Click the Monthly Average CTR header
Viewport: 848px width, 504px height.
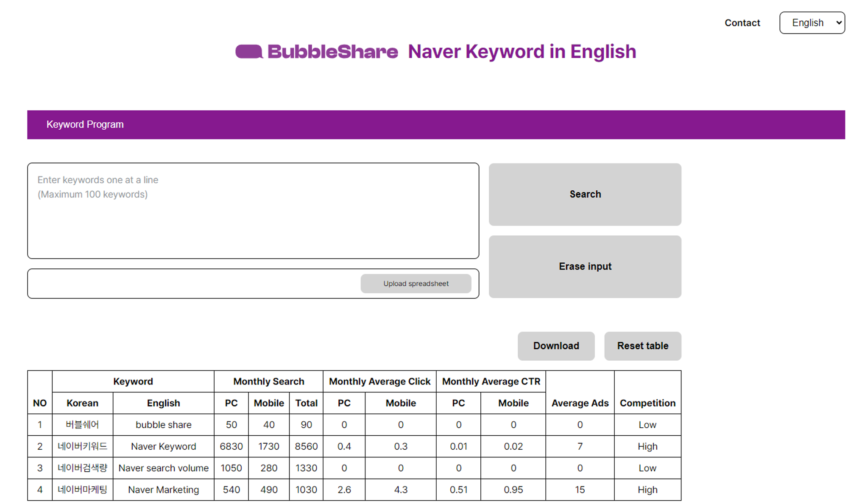point(491,381)
